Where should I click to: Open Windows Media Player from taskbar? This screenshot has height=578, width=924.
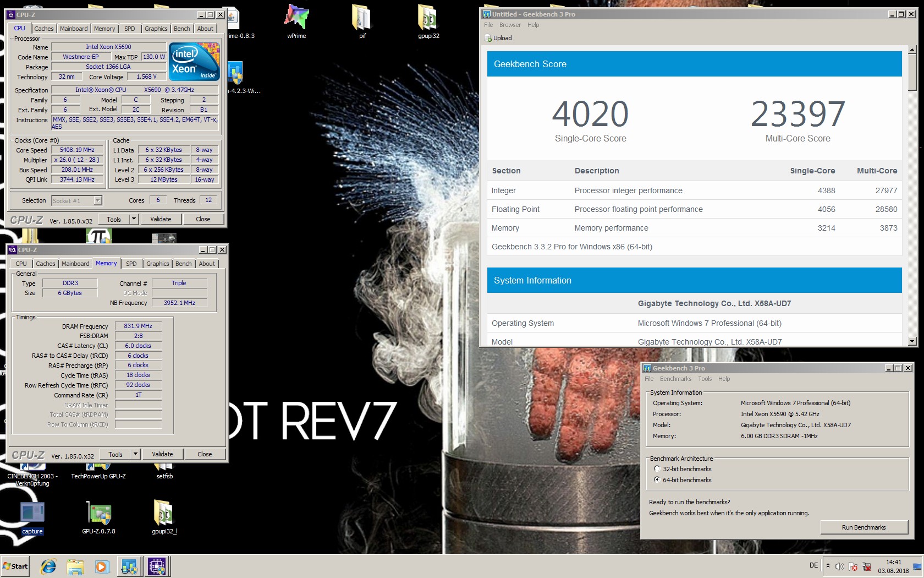click(x=102, y=566)
